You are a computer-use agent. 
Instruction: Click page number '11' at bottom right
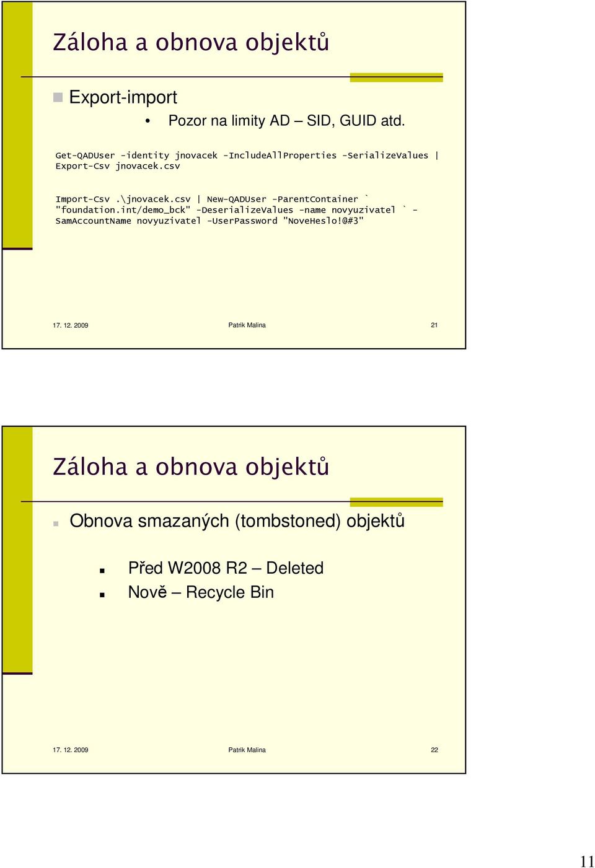click(586, 861)
